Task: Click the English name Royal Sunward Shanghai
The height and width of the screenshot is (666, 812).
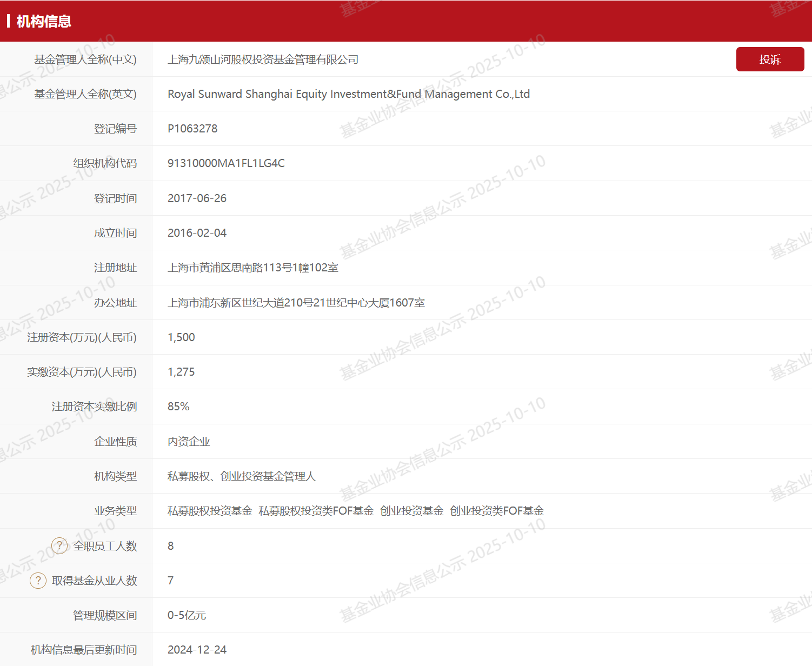Action: tap(348, 94)
